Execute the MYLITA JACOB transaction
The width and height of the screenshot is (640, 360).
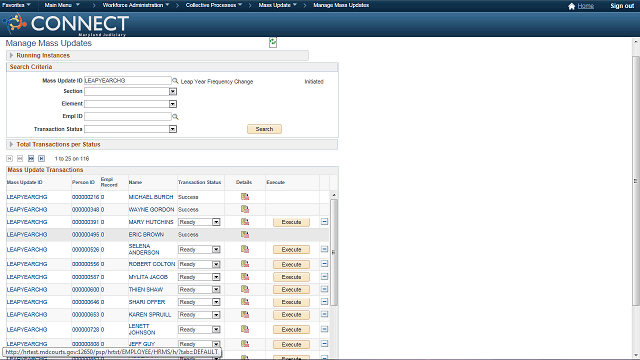[x=291, y=277]
